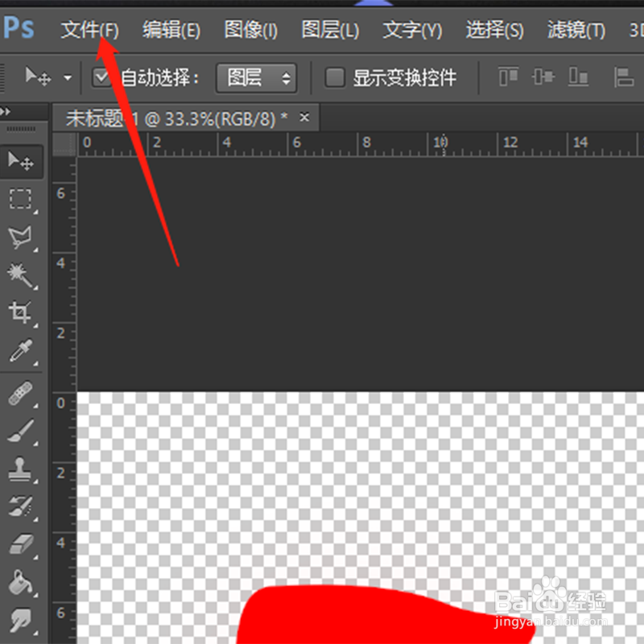This screenshot has height=644, width=644.
Task: Open the 文件(F) menu
Action: (x=89, y=30)
